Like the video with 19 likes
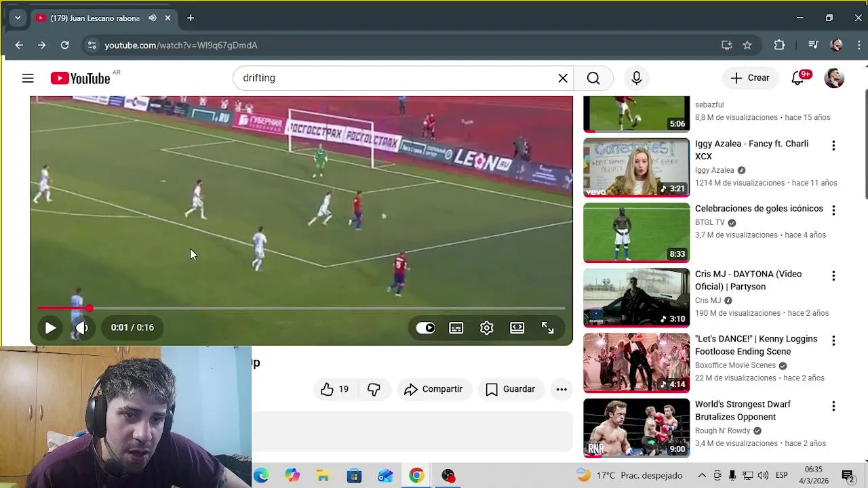This screenshot has width=868, height=488. pos(335,389)
